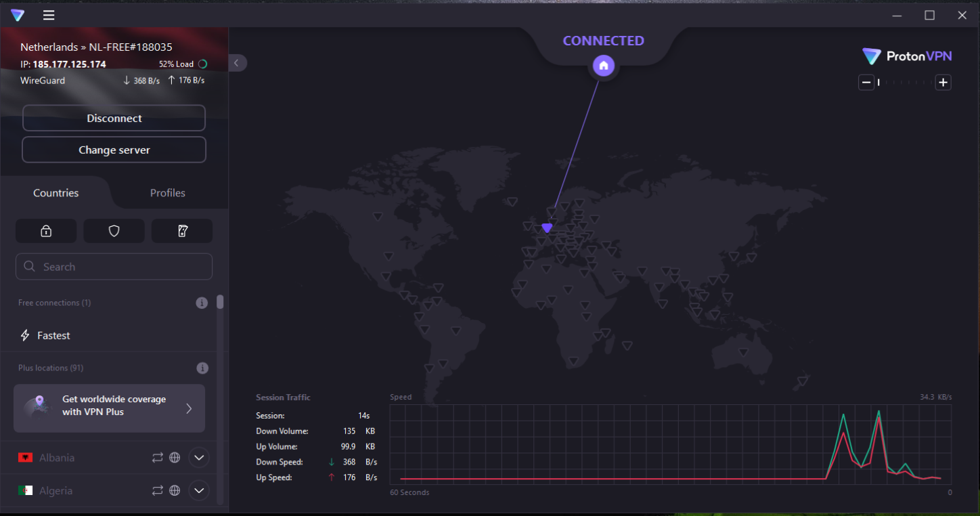980x516 pixels.
Task: Click the Australia server marker on map
Action: 743,352
